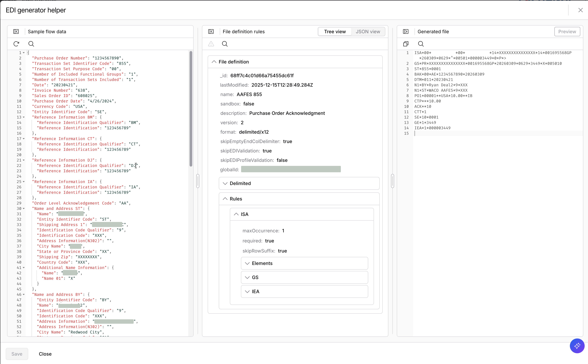Click the maxOccurrence value 1
This screenshot has width=588, height=364.
(x=283, y=231)
